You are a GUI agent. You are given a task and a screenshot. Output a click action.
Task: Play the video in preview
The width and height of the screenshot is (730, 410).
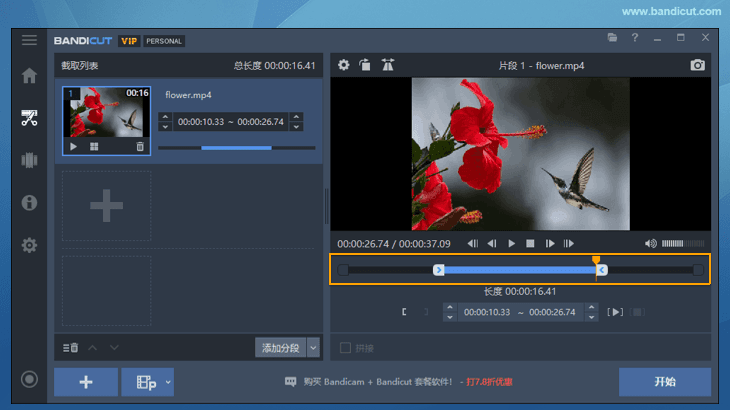point(511,243)
